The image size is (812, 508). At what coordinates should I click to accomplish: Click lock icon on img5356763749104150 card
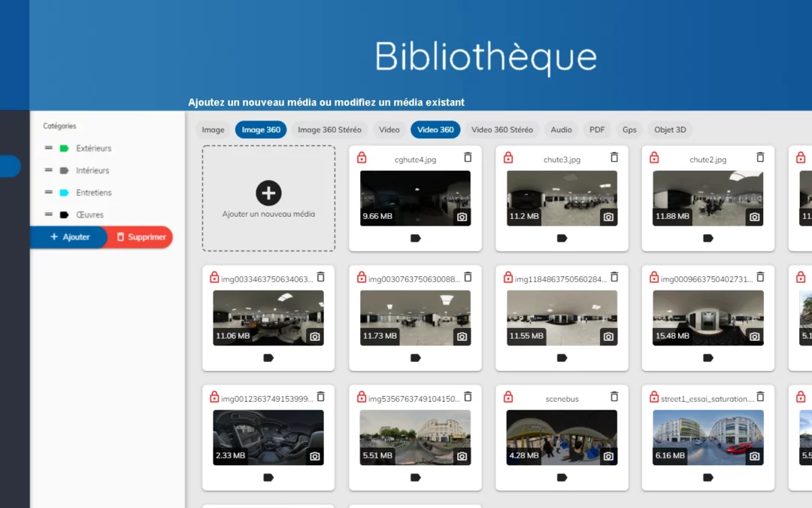pos(362,397)
